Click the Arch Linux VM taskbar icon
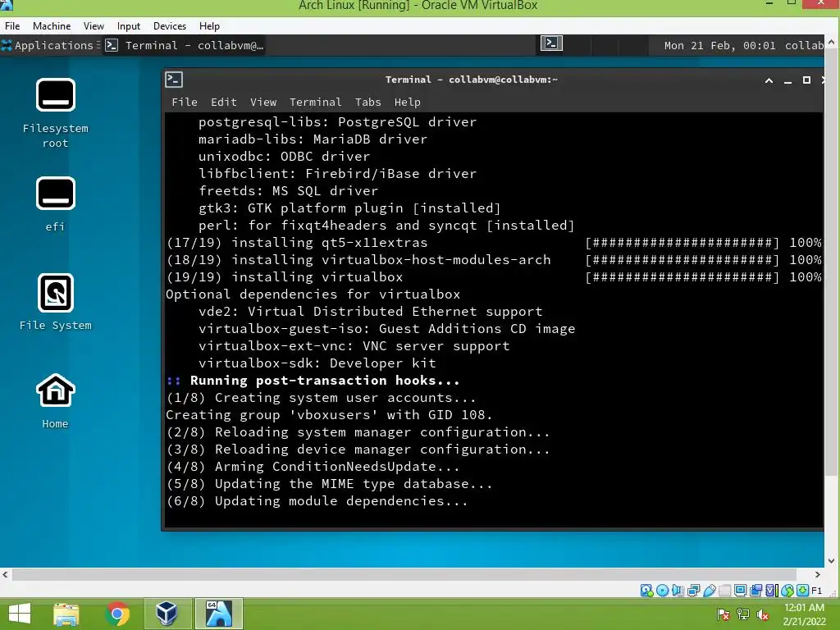 point(218,614)
